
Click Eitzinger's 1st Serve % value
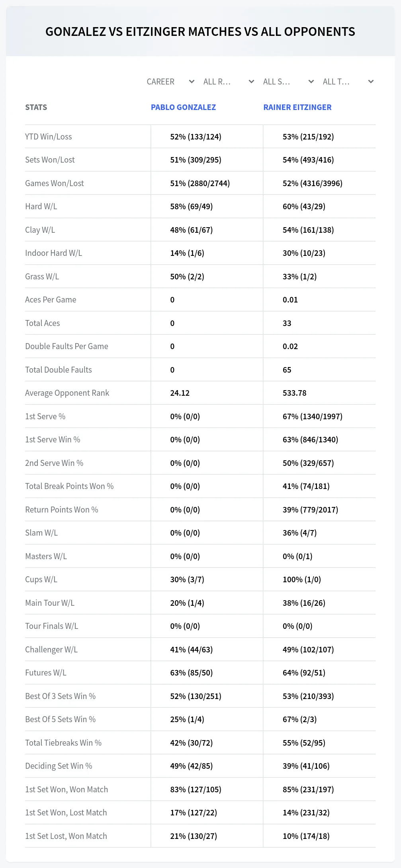click(x=313, y=416)
